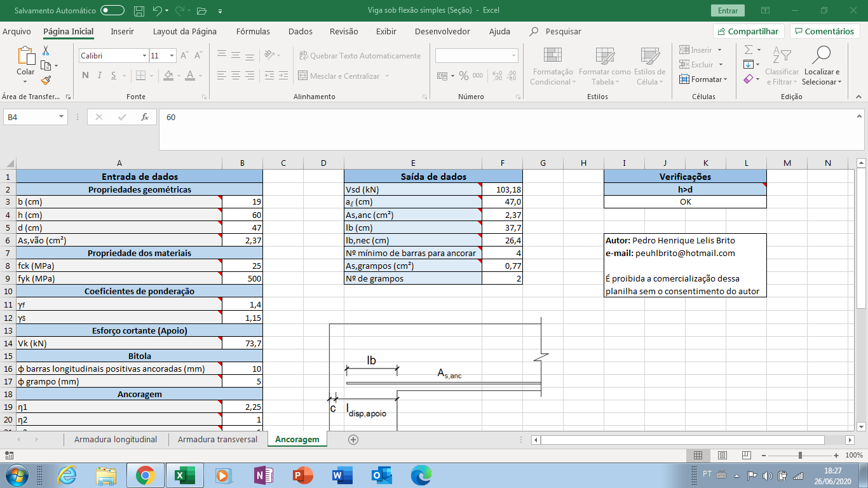Switch to Armadura transversal sheet
This screenshot has width=868, height=488.
coord(217,439)
